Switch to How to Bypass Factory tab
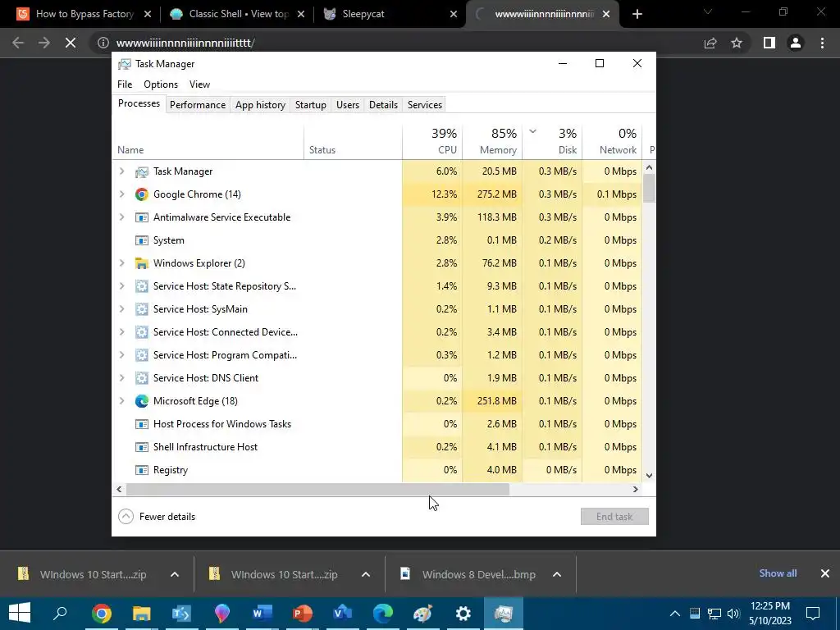 click(84, 14)
